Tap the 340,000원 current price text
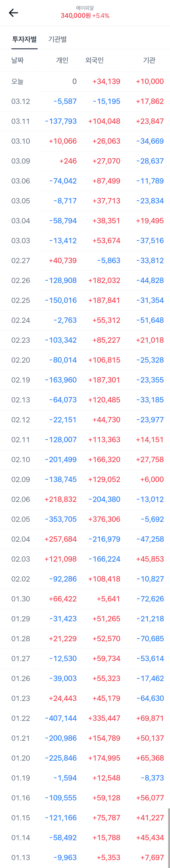 click(76, 16)
